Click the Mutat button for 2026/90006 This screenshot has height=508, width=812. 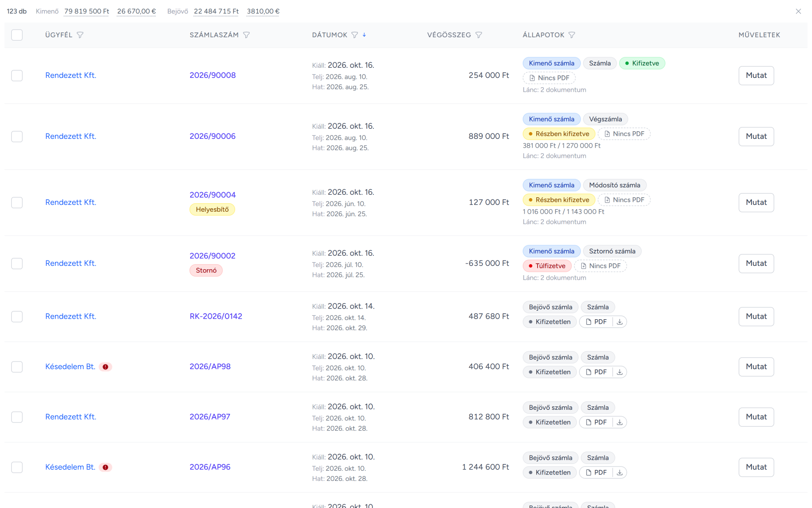click(756, 137)
